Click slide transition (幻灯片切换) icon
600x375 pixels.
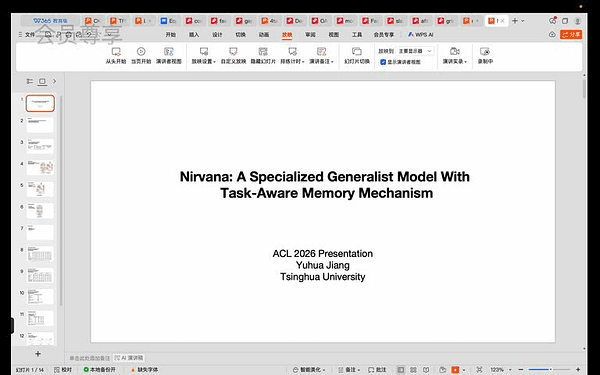coord(357,51)
